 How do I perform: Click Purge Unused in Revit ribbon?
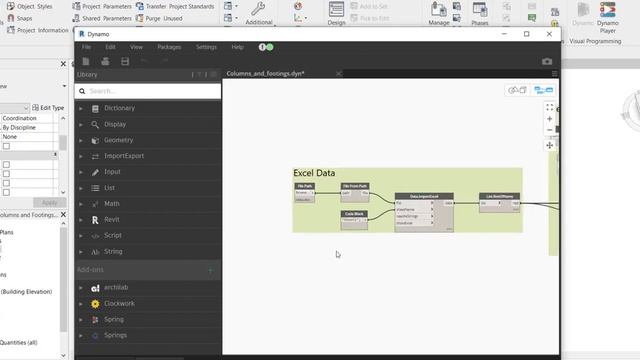[x=159, y=18]
